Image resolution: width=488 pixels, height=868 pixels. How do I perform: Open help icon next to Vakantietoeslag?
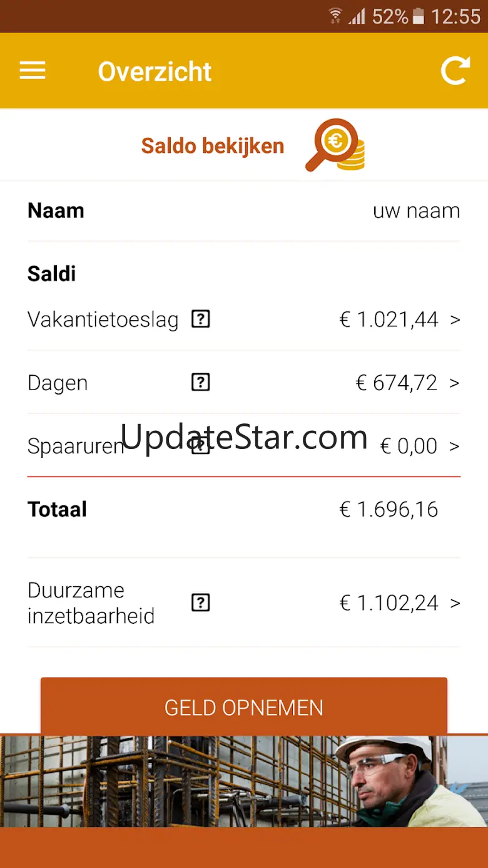click(x=200, y=319)
